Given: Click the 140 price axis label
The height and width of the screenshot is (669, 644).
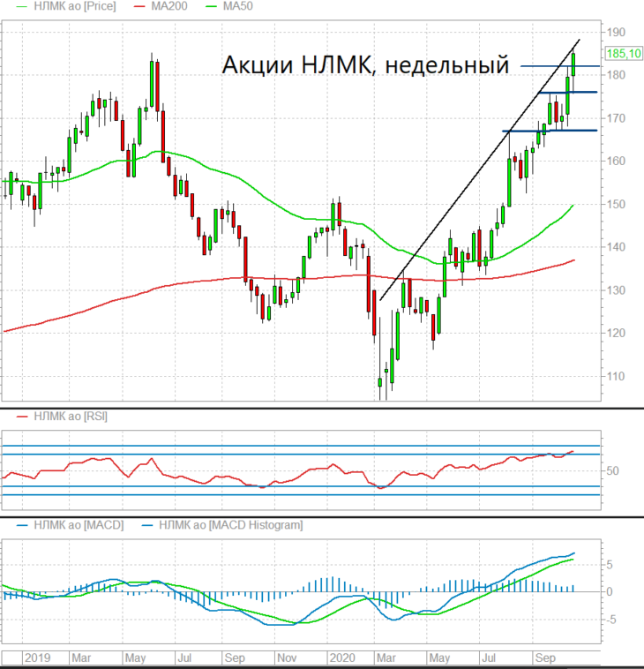Looking at the screenshot, I should (616, 247).
